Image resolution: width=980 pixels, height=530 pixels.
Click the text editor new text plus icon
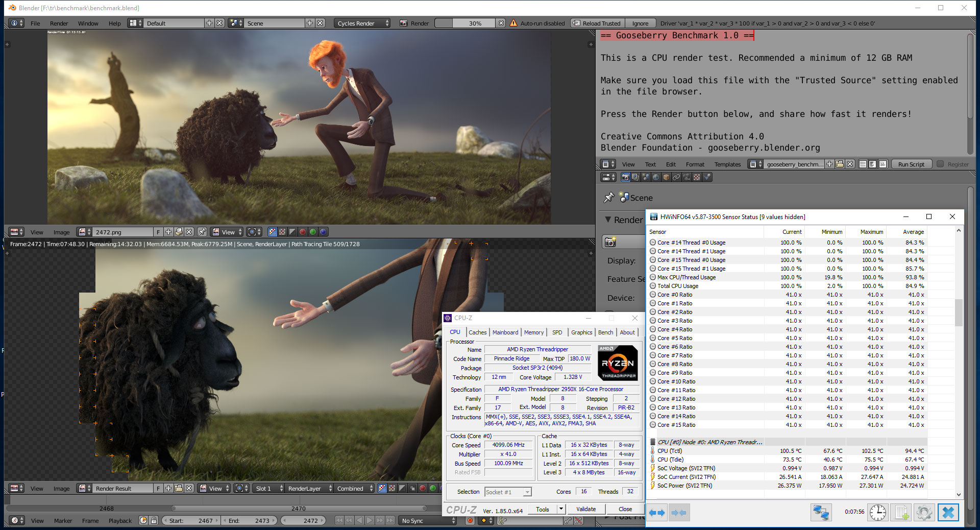click(x=829, y=164)
